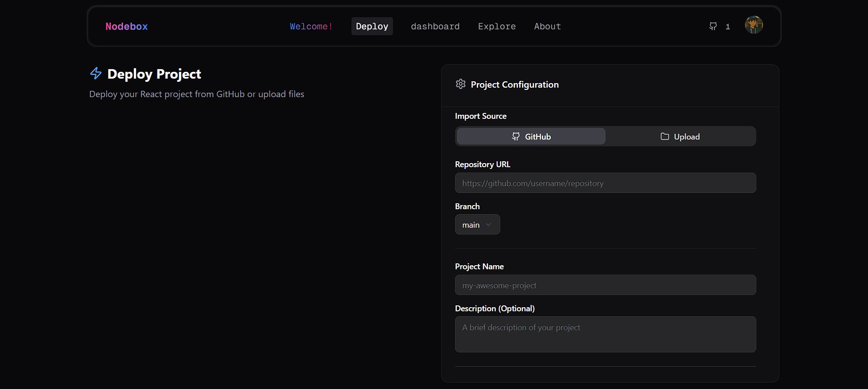Focus the Description text area
Image resolution: width=868 pixels, height=389 pixels.
(x=605, y=334)
